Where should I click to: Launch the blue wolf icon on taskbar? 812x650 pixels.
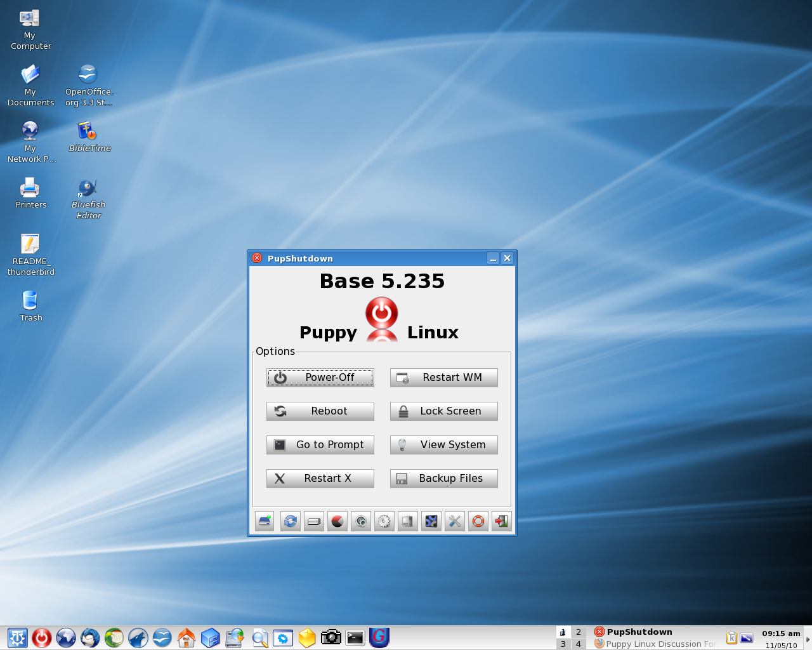pos(138,637)
